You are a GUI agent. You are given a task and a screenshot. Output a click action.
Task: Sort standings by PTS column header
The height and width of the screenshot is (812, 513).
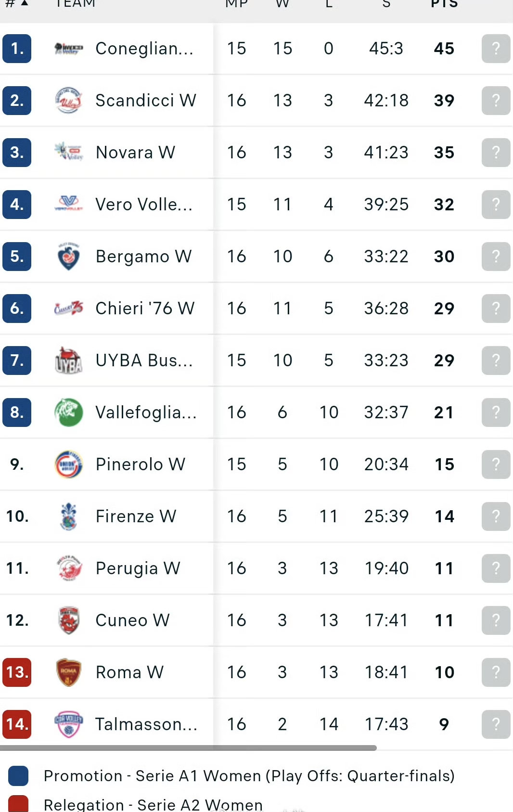(444, 4)
